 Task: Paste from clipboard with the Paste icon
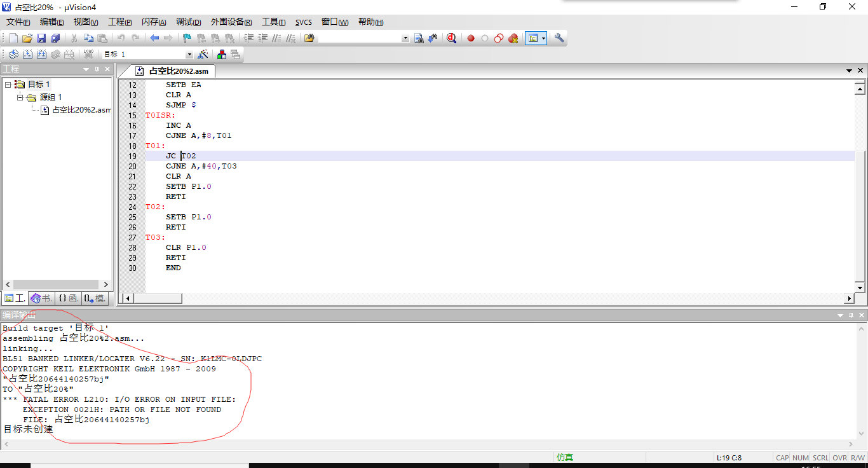pos(102,38)
